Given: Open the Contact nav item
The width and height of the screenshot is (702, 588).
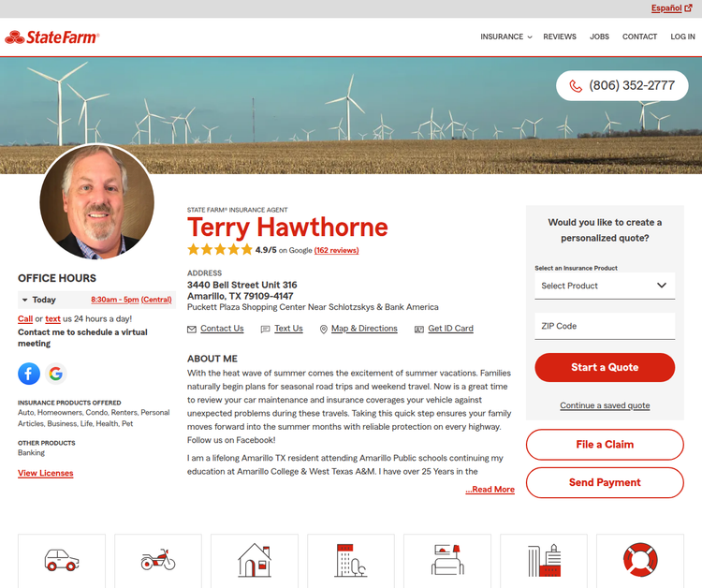Looking at the screenshot, I should coord(639,37).
